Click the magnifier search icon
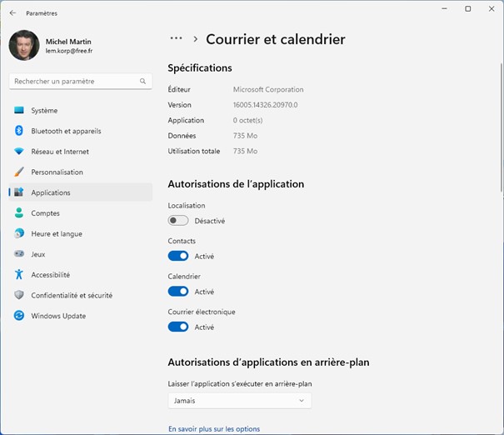 pyautogui.click(x=142, y=82)
